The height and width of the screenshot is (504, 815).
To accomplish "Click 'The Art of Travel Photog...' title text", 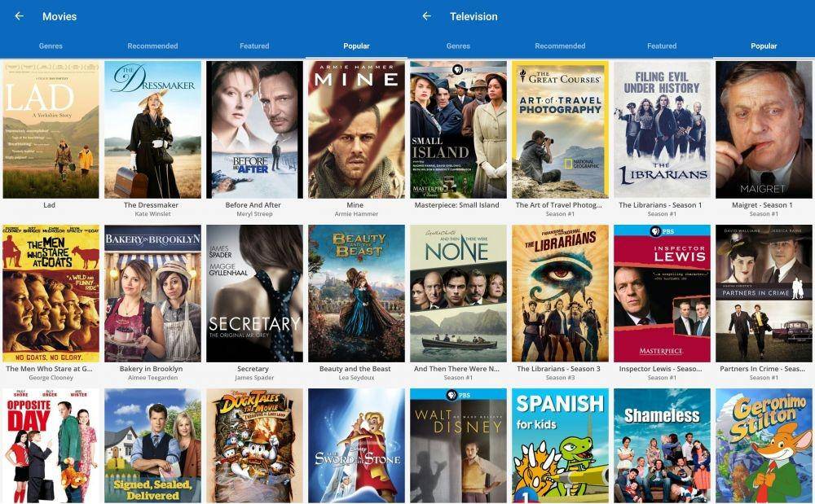I will click(559, 205).
